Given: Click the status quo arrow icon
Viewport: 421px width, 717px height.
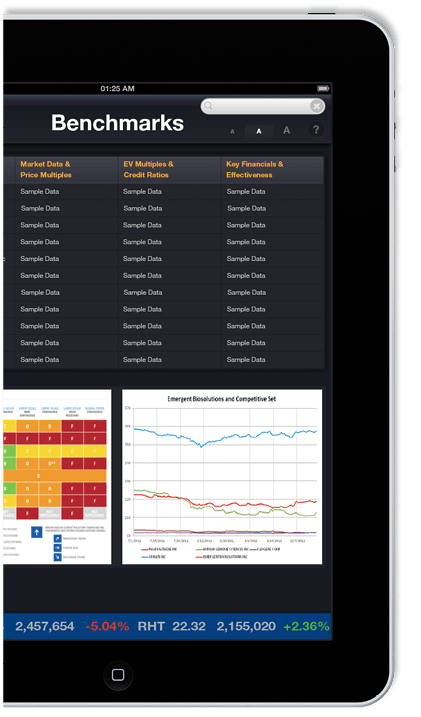Looking at the screenshot, I should coord(57,547).
